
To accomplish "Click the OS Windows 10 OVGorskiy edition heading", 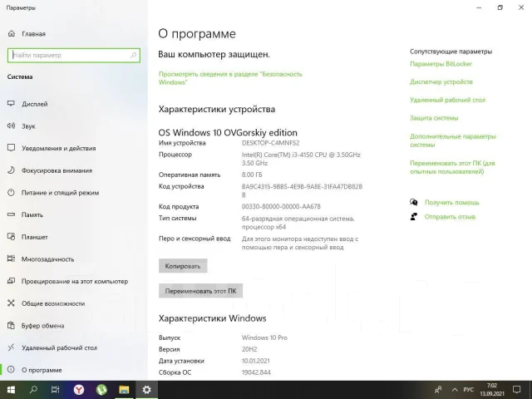I will coord(228,132).
